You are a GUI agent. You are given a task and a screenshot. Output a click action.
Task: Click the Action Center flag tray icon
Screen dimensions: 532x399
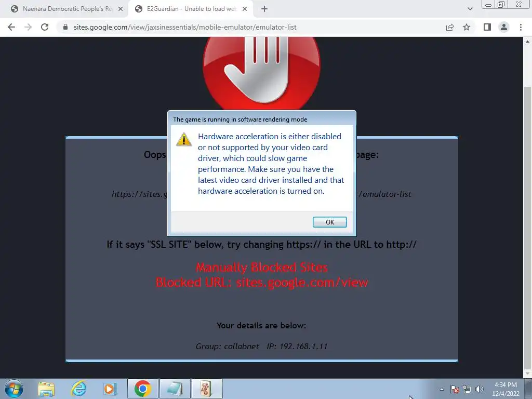pyautogui.click(x=455, y=389)
